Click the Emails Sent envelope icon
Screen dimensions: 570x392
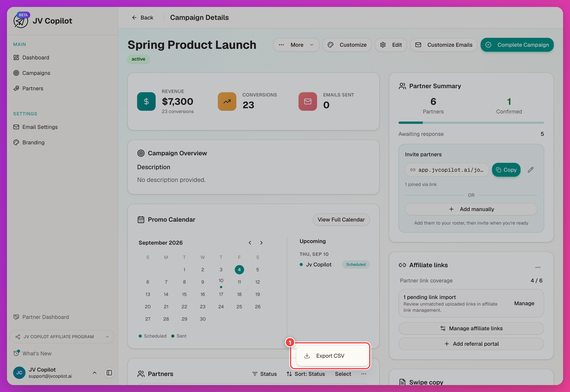[x=308, y=101]
